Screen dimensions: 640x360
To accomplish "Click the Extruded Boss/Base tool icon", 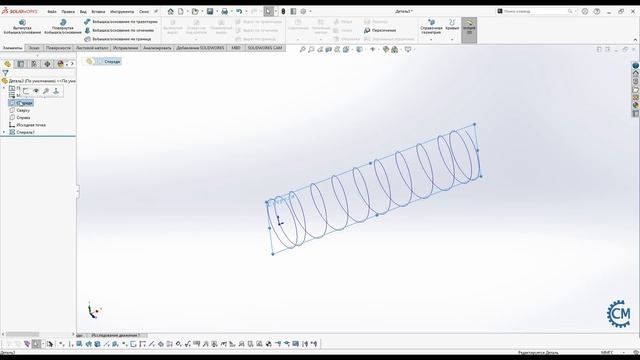I will click(x=22, y=22).
